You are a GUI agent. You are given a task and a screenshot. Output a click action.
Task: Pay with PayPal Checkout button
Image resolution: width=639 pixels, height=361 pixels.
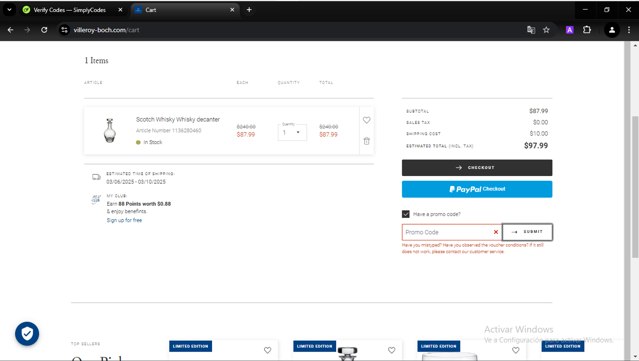coord(477,189)
